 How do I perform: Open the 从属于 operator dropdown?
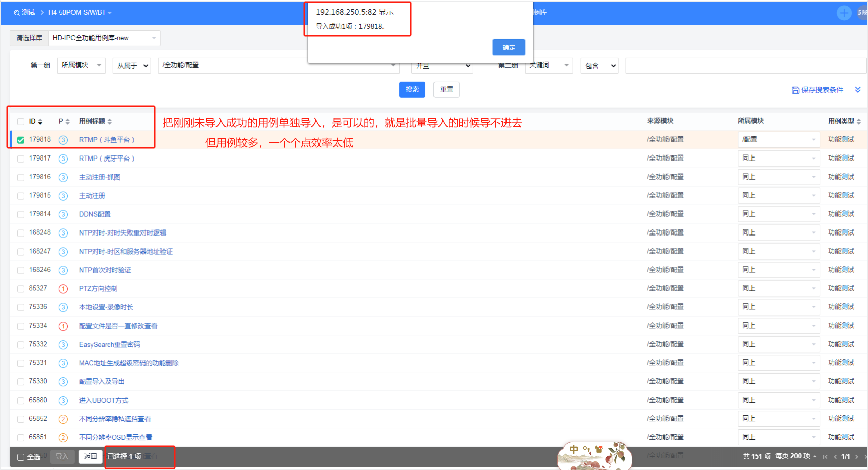click(x=132, y=66)
